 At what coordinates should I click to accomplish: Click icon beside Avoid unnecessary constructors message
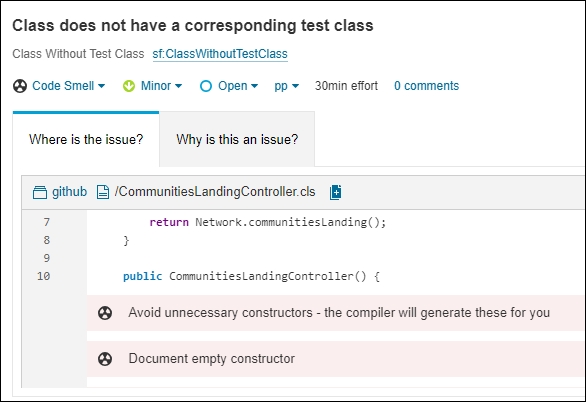point(105,313)
